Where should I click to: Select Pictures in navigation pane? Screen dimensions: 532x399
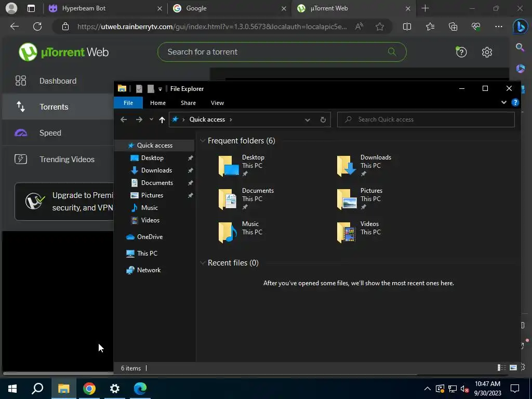point(152,195)
